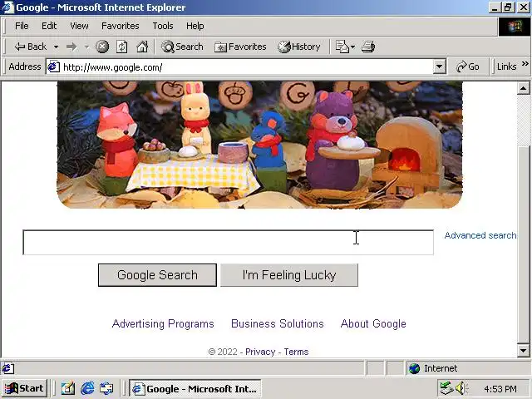Expand the Links toolbar chevron
This screenshot has width=532, height=399.
point(525,63)
